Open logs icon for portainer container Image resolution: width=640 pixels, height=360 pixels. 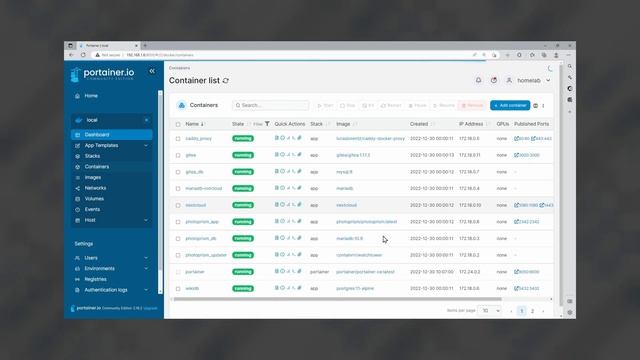click(276, 271)
